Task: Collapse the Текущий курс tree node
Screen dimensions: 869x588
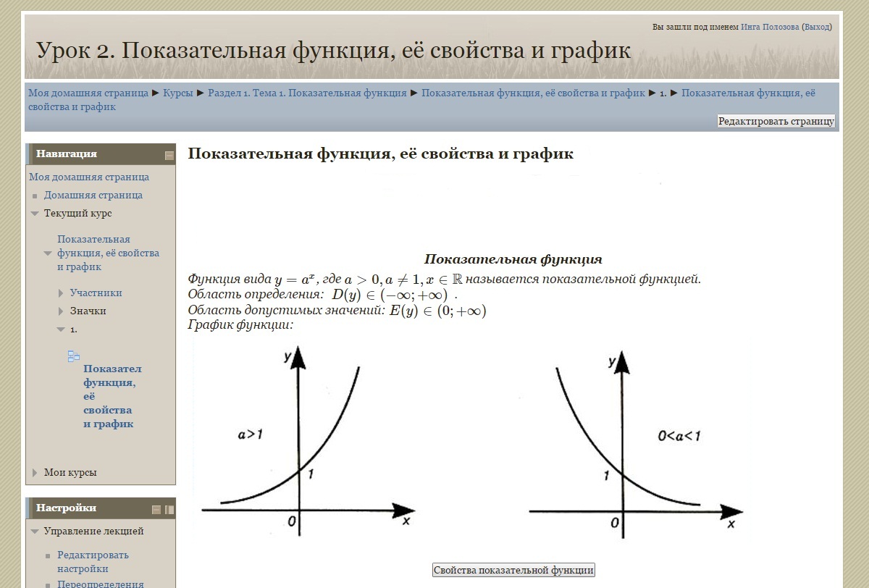Action: [x=35, y=214]
